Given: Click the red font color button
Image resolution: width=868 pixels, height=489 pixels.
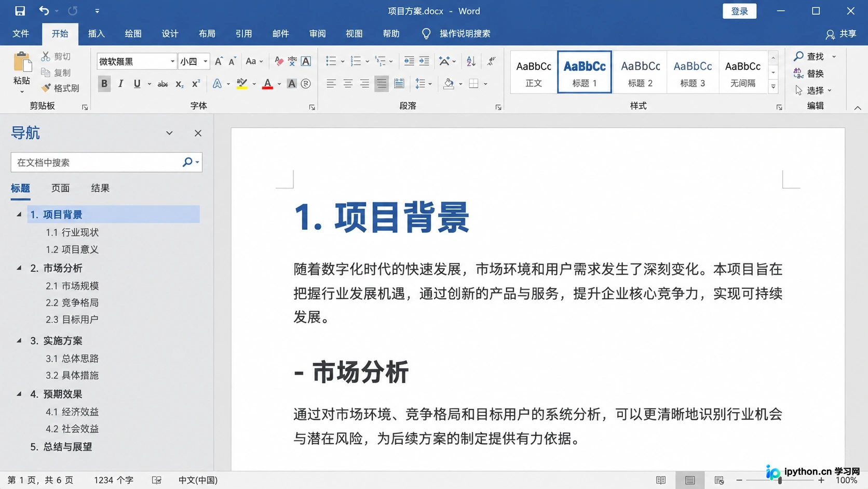Looking at the screenshot, I should coord(267,84).
